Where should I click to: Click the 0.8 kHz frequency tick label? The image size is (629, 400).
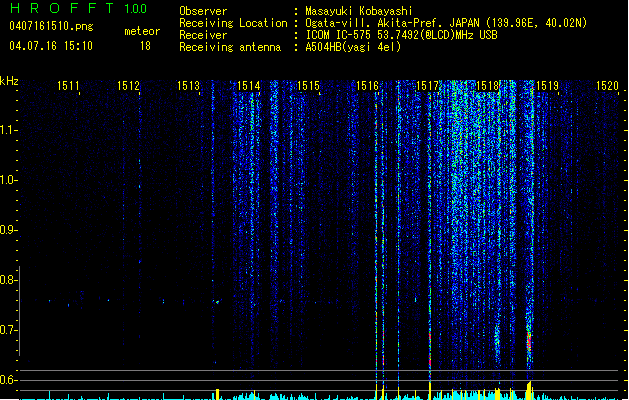7,280
